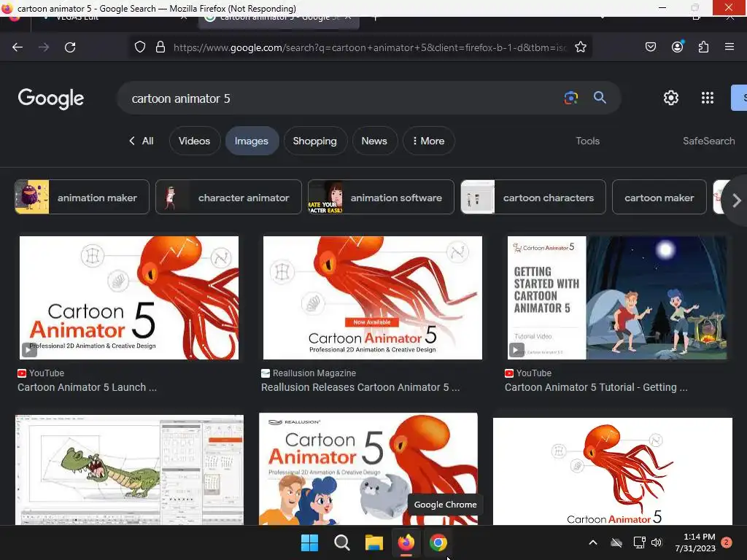Show hidden system tray icons
This screenshot has width=747, height=560.
pyautogui.click(x=592, y=542)
